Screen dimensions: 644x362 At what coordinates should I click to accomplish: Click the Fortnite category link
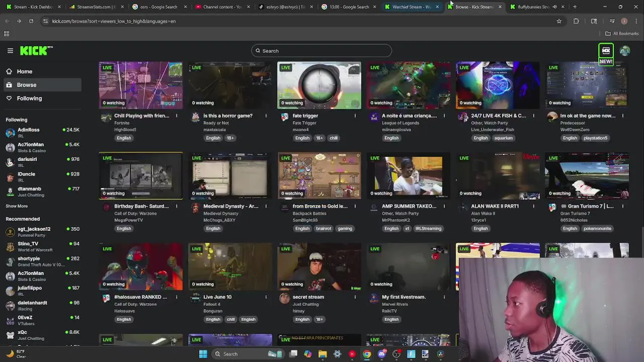pos(122,123)
